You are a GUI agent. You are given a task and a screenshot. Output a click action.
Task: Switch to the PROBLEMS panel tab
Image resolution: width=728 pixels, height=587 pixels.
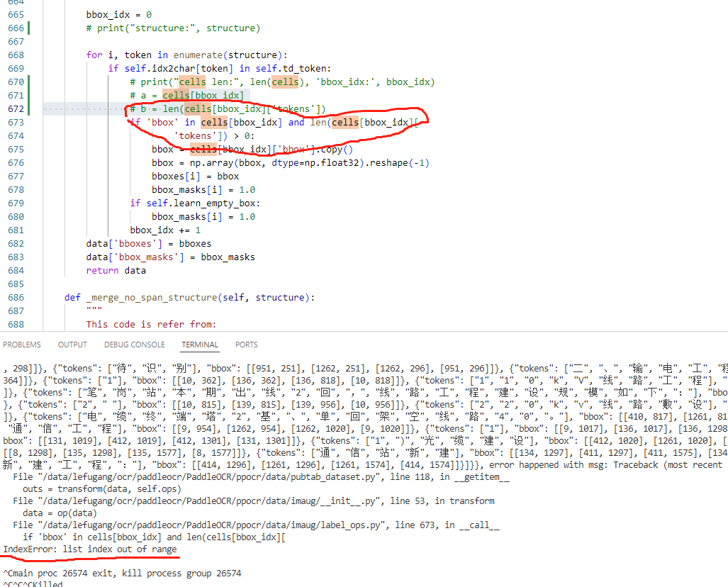(21, 344)
